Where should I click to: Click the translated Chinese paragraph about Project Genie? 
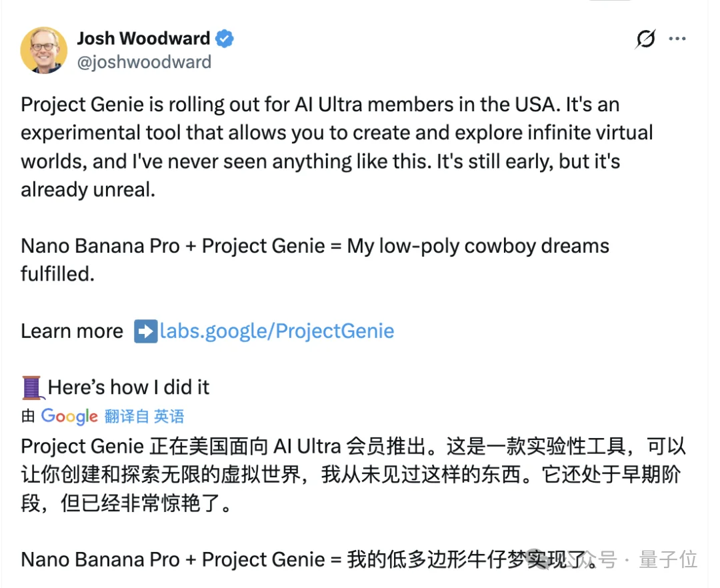click(333, 473)
